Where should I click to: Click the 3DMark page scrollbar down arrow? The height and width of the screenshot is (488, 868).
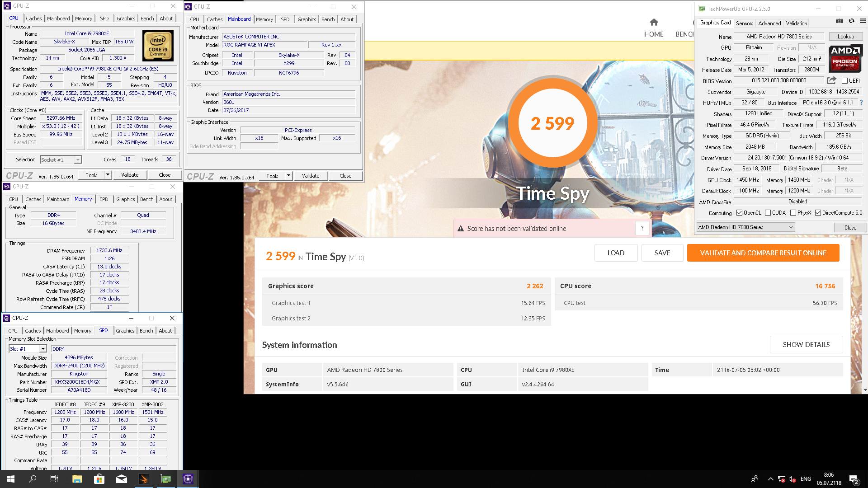865,390
